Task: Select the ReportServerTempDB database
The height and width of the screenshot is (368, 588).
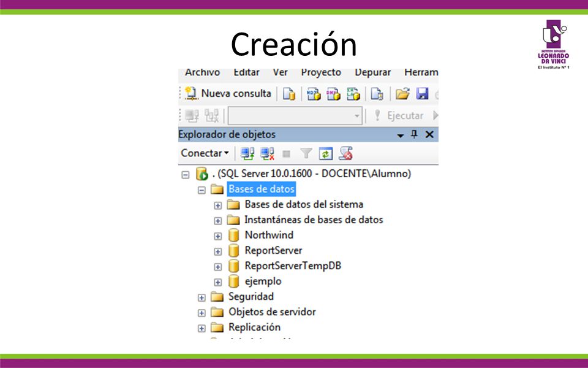Action: 293,266
